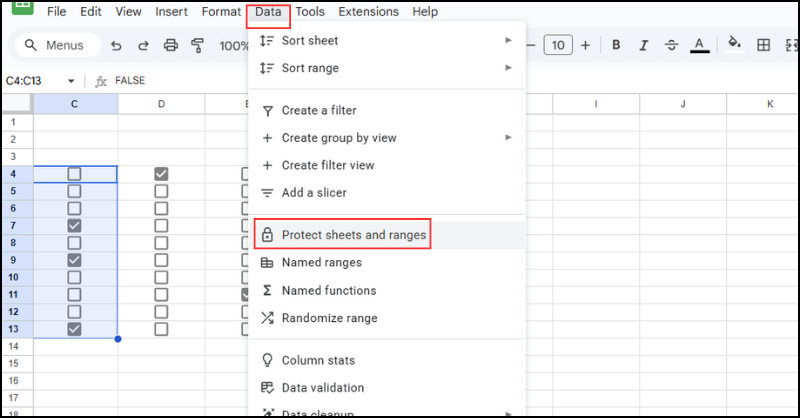Expand the Create group by view submenu
The width and height of the screenshot is (800, 418).
508,137
